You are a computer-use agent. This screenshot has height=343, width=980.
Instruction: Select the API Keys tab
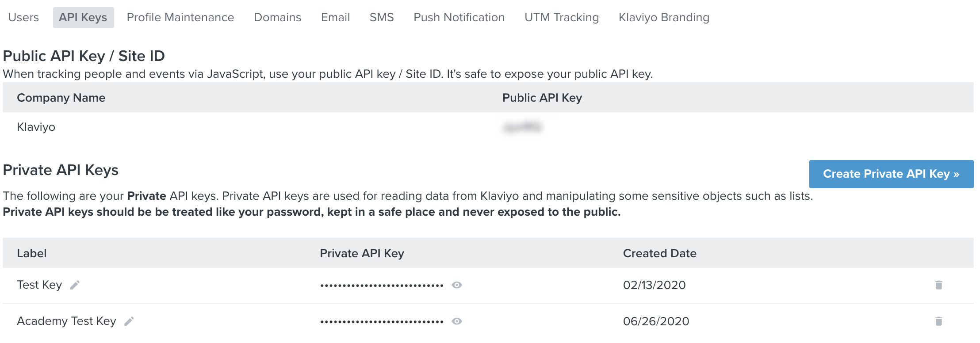83,18
